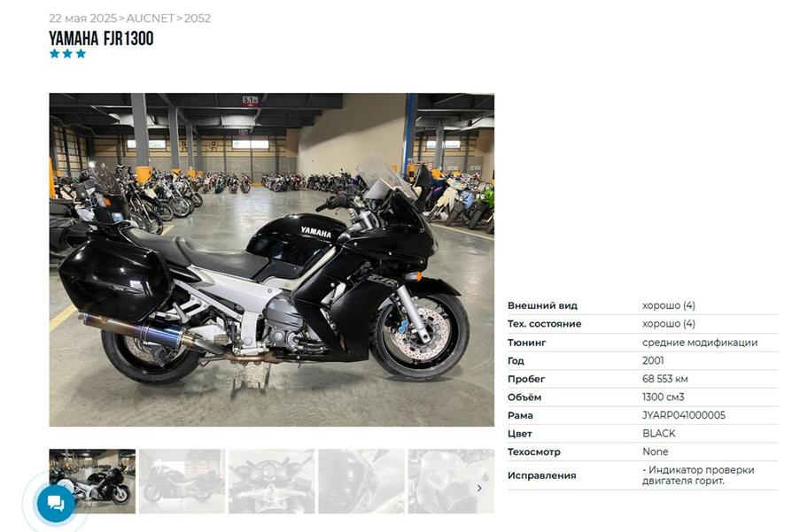Open the main Yamaha FJR1300 photo
The height and width of the screenshot is (532, 792).
tap(271, 259)
